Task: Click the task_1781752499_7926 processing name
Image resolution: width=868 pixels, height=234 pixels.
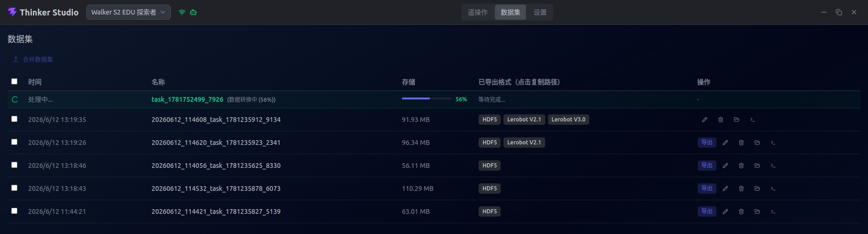Action: click(187, 99)
